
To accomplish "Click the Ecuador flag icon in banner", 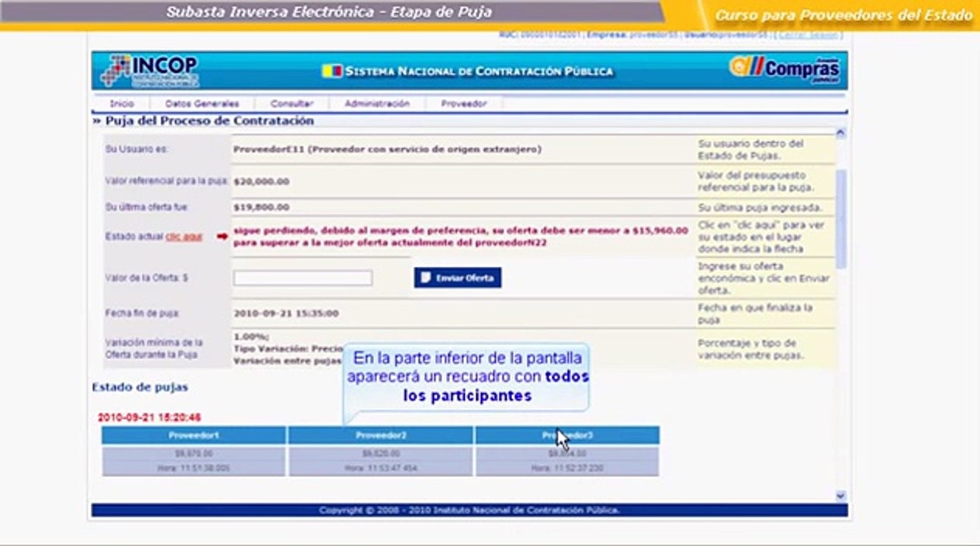I will [331, 71].
